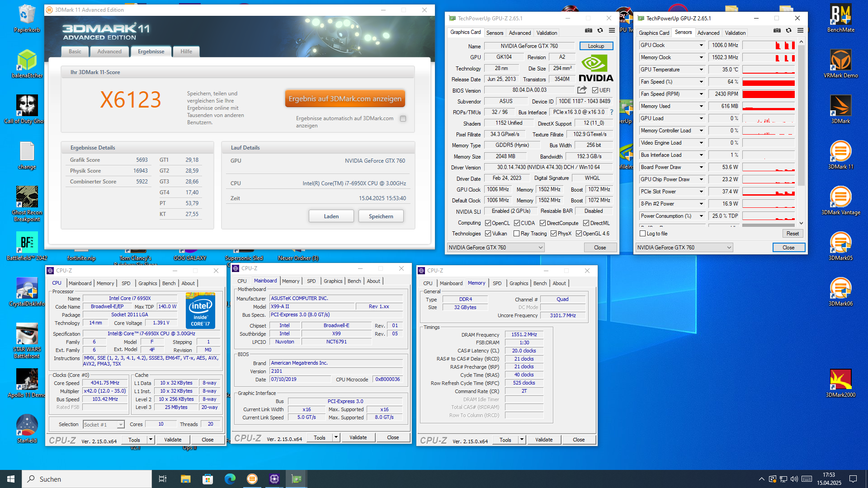Switch to the Hilfe tab in 3DMark 11
The image size is (868, 488).
[186, 52]
